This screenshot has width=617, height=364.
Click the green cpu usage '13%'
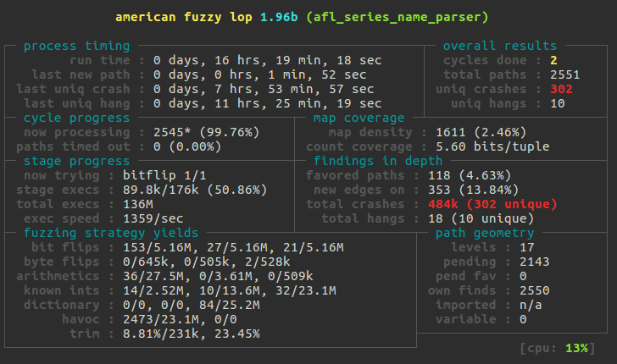tap(576, 348)
